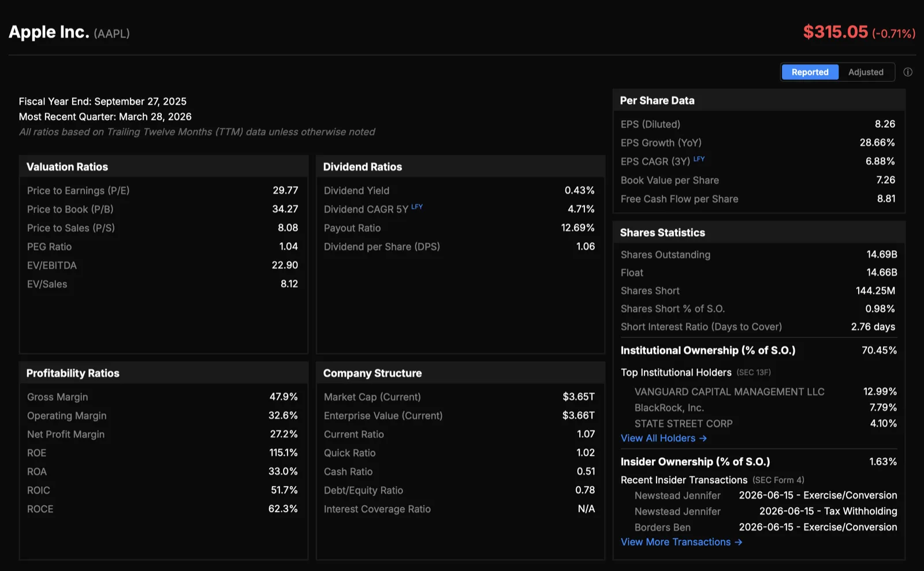924x571 pixels.
Task: Click the info icon beside Adjusted
Action: 908,72
